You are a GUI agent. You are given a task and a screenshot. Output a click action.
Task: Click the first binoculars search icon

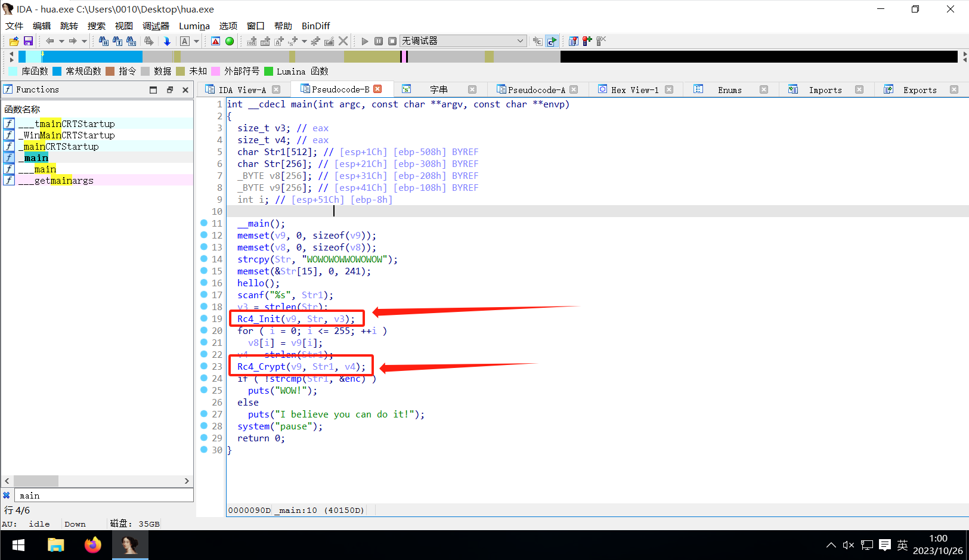[104, 41]
